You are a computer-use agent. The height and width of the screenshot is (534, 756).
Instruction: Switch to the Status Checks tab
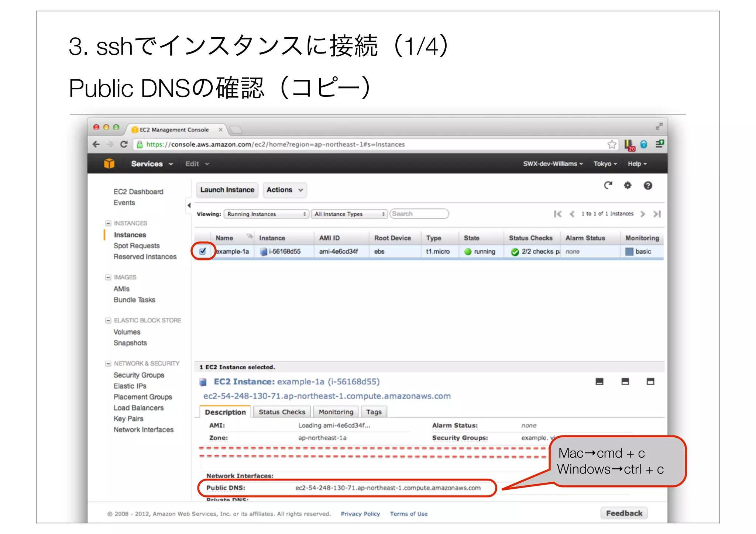point(282,412)
